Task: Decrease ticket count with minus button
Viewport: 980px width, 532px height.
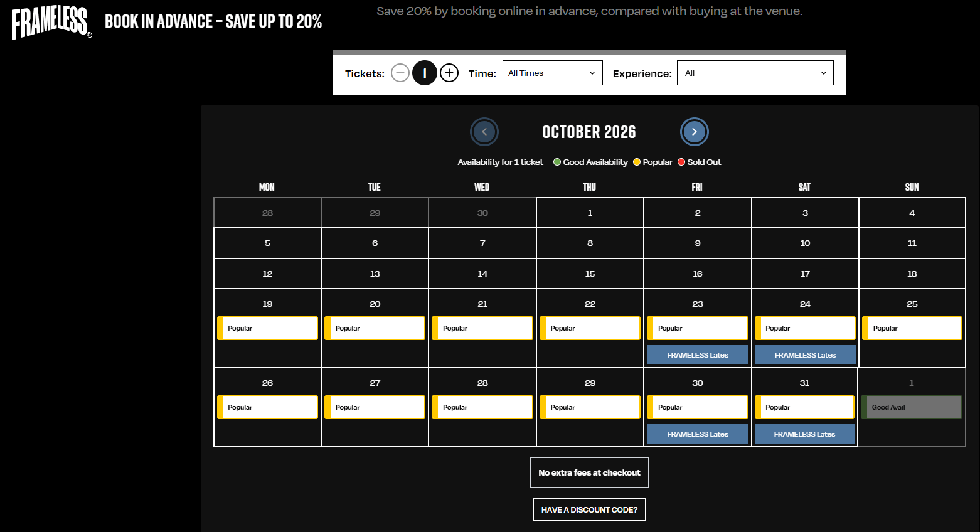Action: pos(400,73)
